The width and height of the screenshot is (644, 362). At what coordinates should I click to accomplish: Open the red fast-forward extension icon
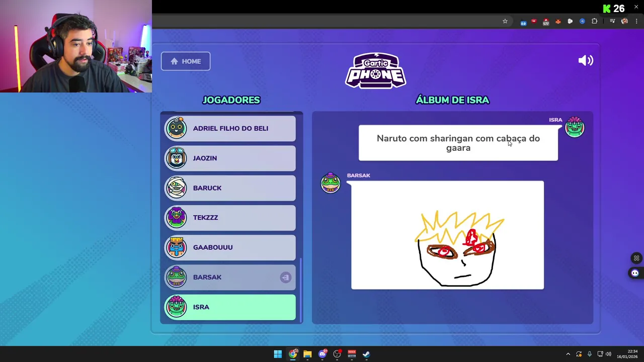point(534,21)
